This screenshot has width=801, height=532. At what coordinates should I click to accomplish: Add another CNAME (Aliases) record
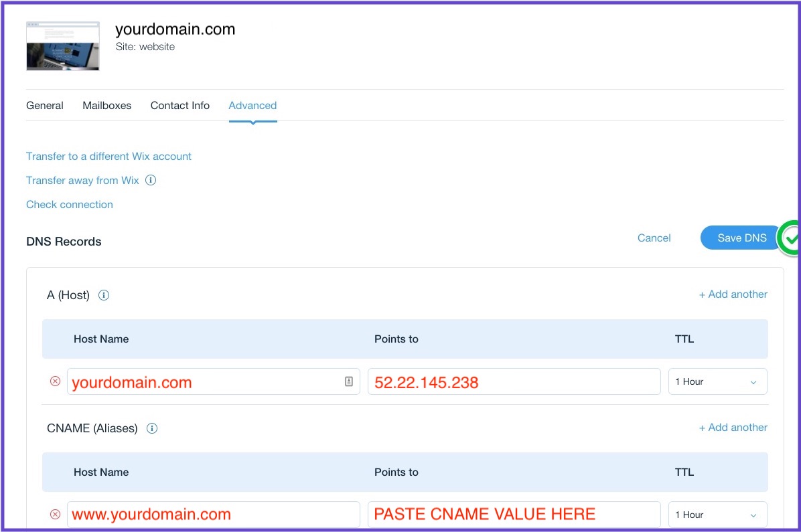pyautogui.click(x=733, y=428)
